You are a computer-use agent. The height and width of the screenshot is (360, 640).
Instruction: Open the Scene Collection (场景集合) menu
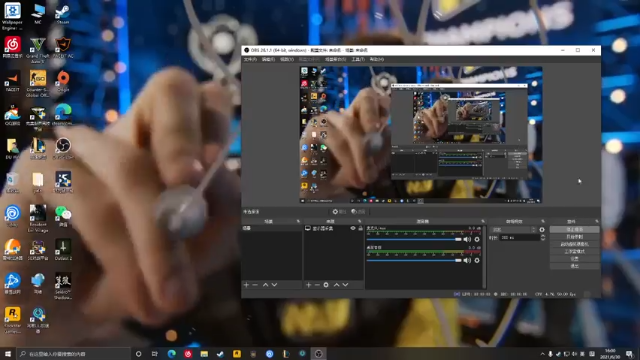point(336,60)
